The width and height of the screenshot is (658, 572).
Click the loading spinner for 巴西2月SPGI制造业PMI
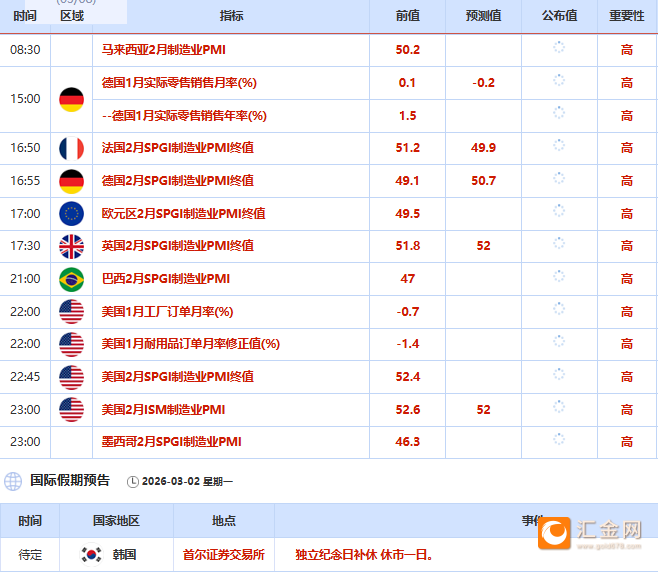pos(559,276)
